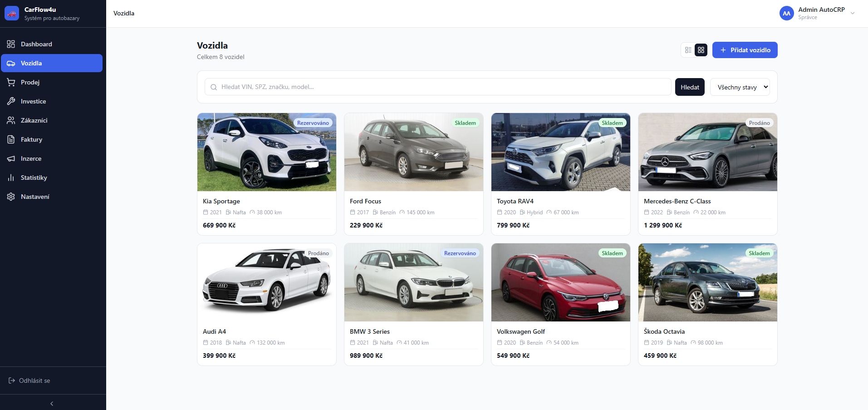Click the shopping cart icon for Prodej
The height and width of the screenshot is (410, 868).
(x=11, y=82)
